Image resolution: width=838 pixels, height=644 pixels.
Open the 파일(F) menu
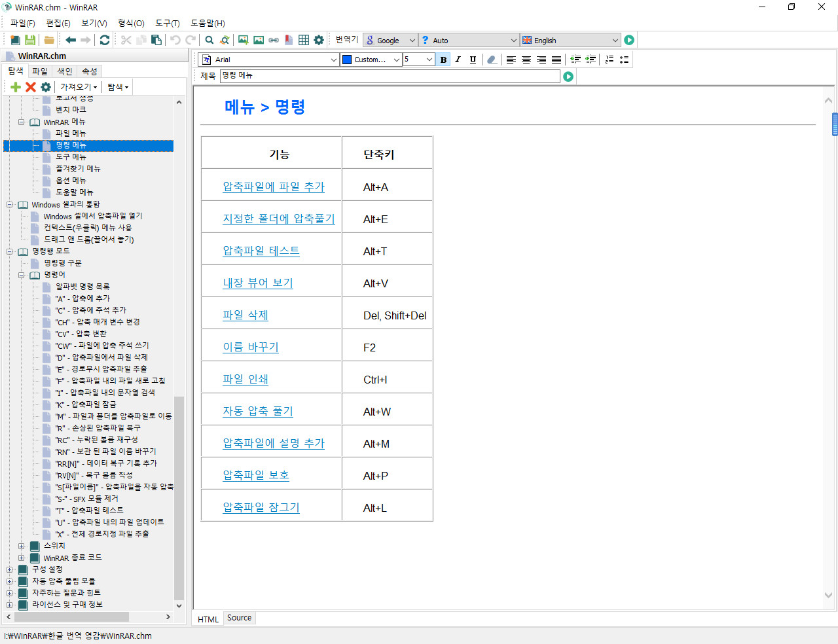(23, 23)
